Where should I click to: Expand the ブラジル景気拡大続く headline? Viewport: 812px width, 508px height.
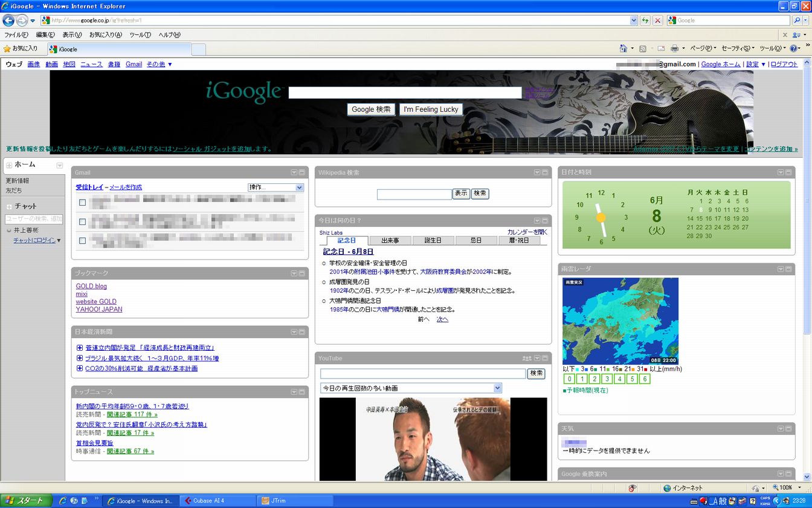click(x=80, y=358)
